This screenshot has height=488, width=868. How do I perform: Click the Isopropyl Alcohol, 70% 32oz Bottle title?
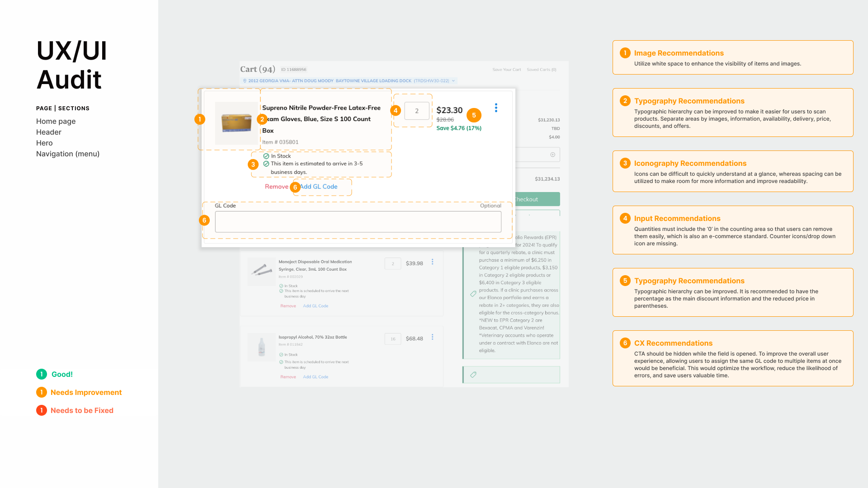313,337
